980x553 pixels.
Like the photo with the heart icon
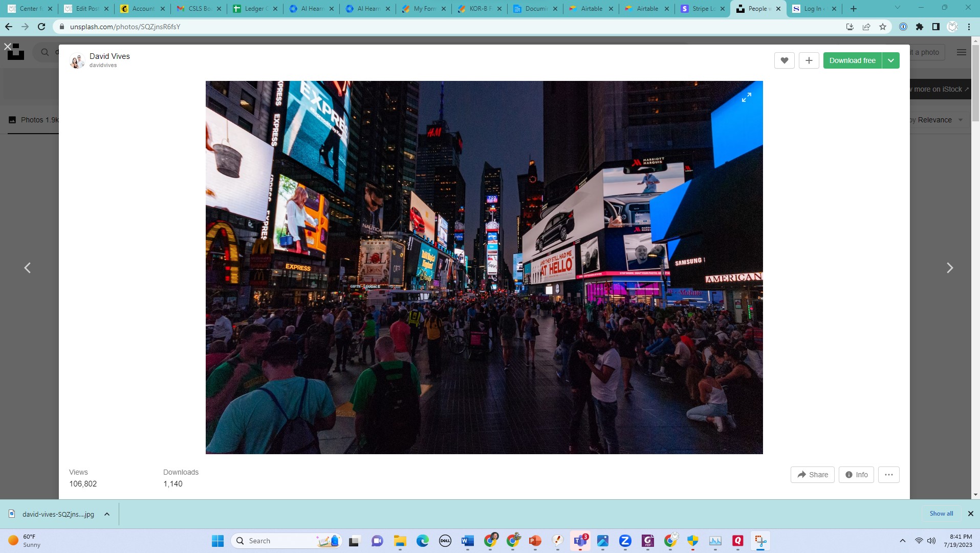coord(784,60)
